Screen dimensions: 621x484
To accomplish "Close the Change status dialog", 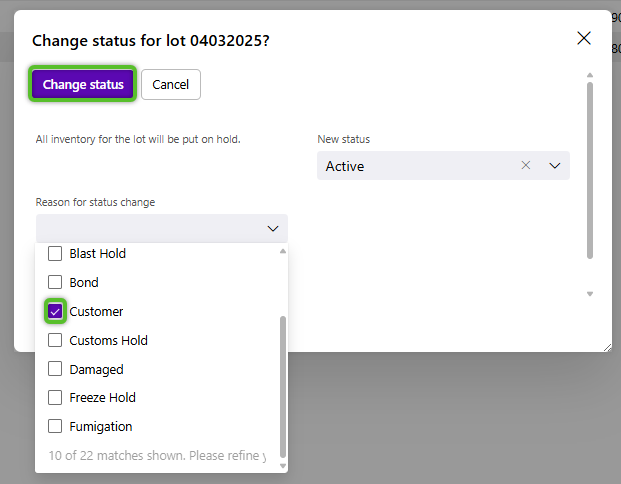I will point(584,38).
